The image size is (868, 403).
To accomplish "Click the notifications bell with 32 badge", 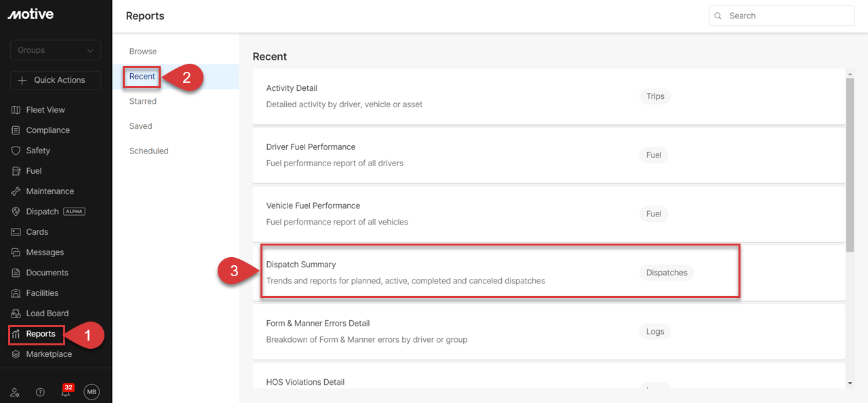I will pos(66,391).
